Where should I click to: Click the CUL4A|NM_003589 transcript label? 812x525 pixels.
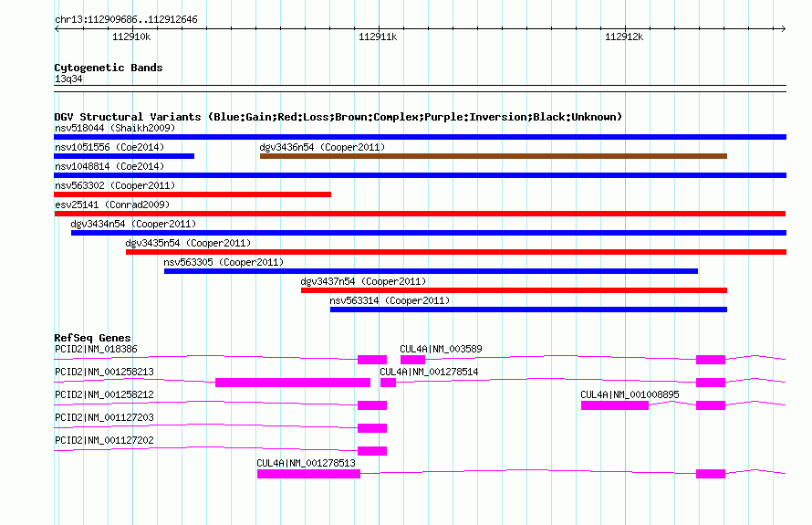tap(441, 350)
